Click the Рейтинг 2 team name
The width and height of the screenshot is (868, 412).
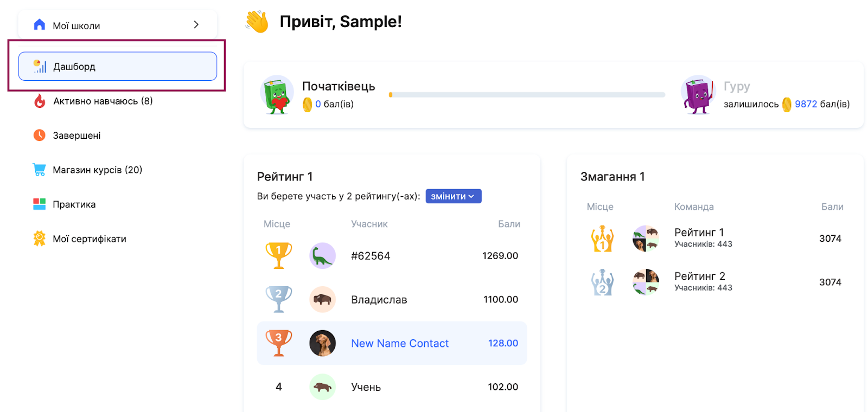[699, 276]
